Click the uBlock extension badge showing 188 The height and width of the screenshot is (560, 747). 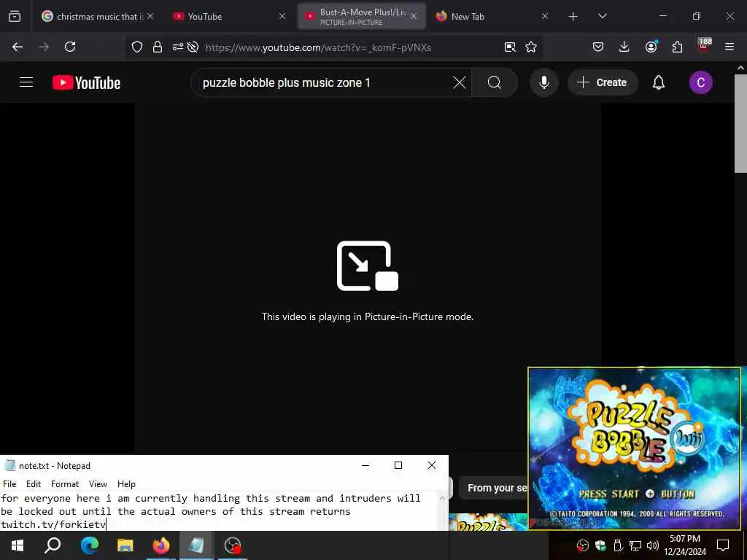tap(704, 45)
